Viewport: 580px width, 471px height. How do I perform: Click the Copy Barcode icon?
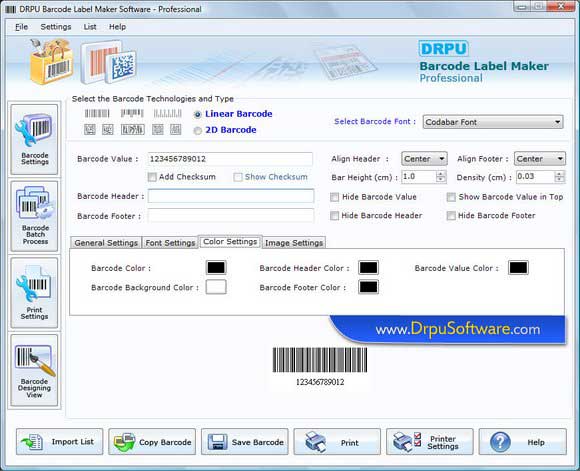pyautogui.click(x=124, y=442)
